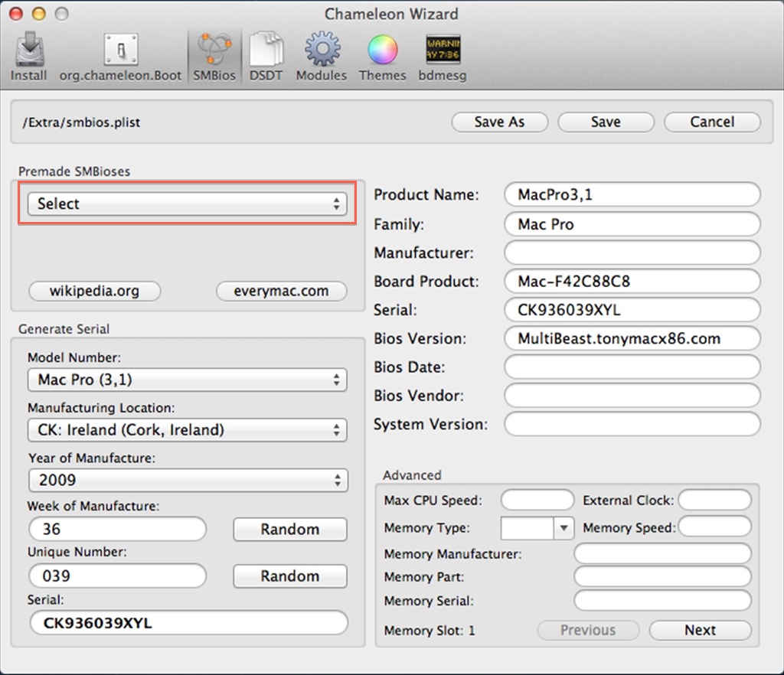Click the Serial field beside Board Product

632,310
